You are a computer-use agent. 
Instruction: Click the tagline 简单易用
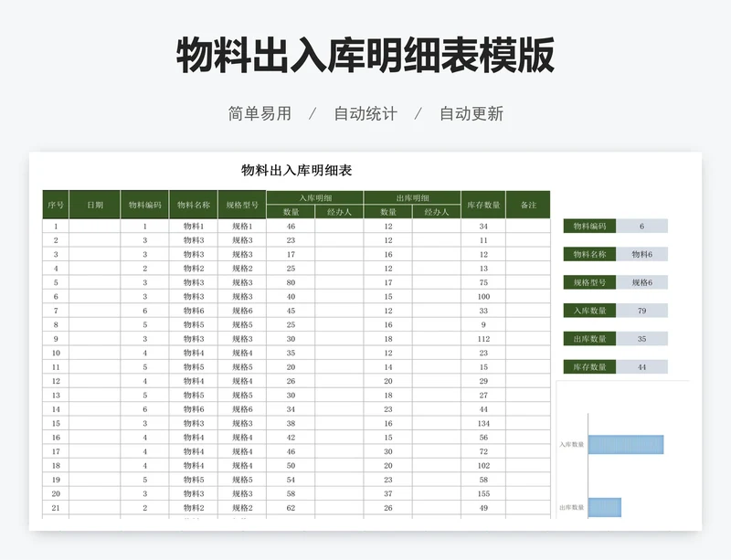pos(260,114)
